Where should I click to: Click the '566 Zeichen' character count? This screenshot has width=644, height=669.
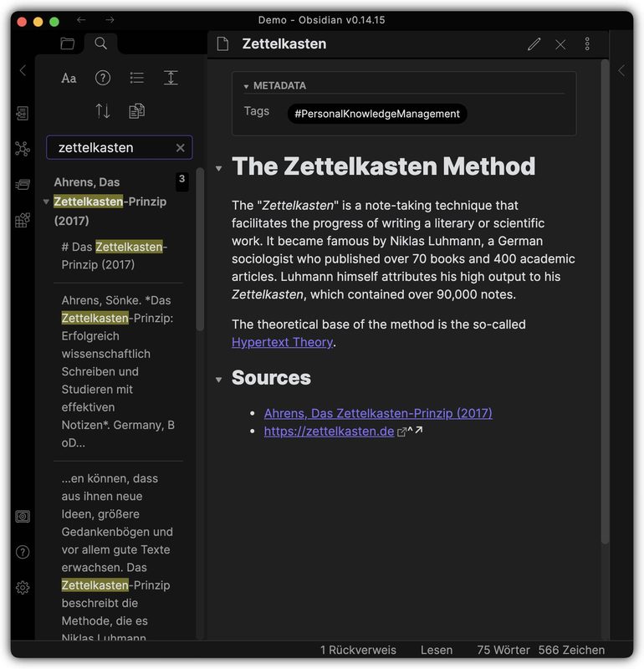[571, 650]
